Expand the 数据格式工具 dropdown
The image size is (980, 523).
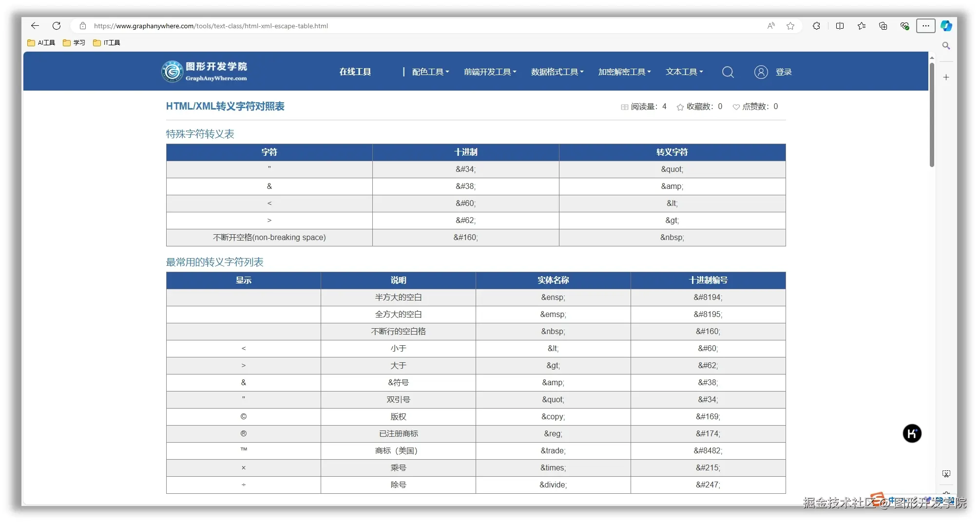[557, 72]
